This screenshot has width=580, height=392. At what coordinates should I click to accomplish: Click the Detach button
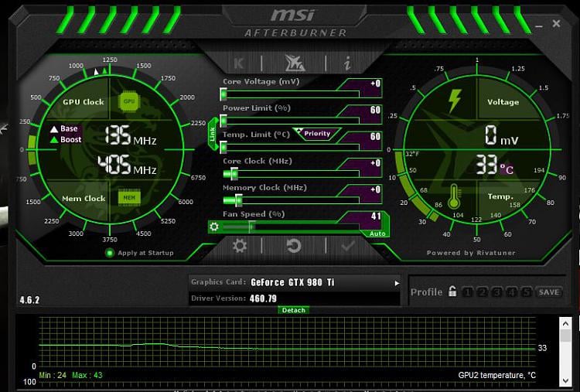click(293, 310)
